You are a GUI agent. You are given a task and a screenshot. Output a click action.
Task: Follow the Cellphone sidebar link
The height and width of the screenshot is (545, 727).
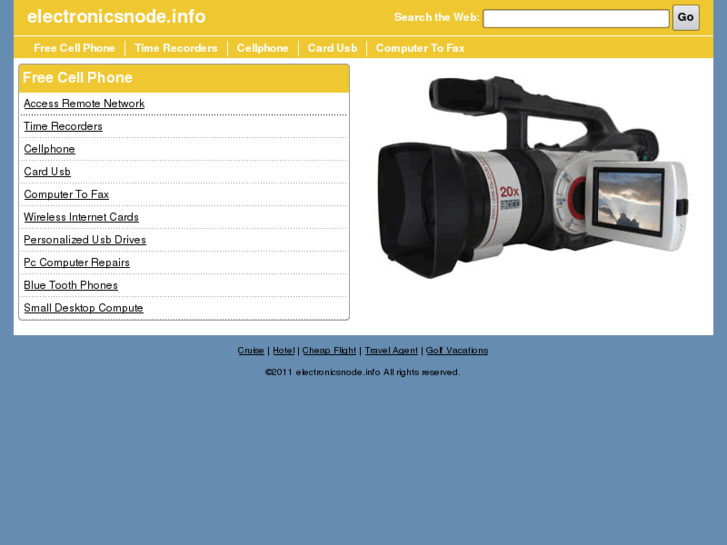pos(49,149)
